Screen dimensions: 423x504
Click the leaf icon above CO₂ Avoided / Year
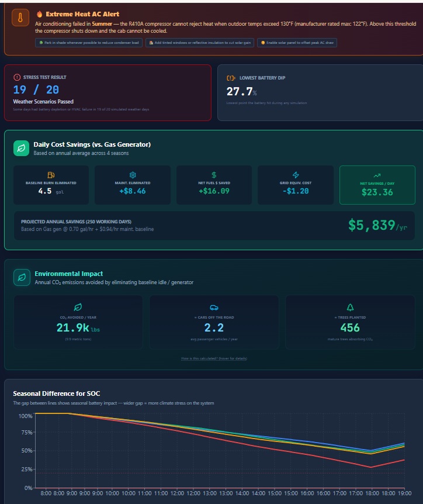(x=78, y=308)
